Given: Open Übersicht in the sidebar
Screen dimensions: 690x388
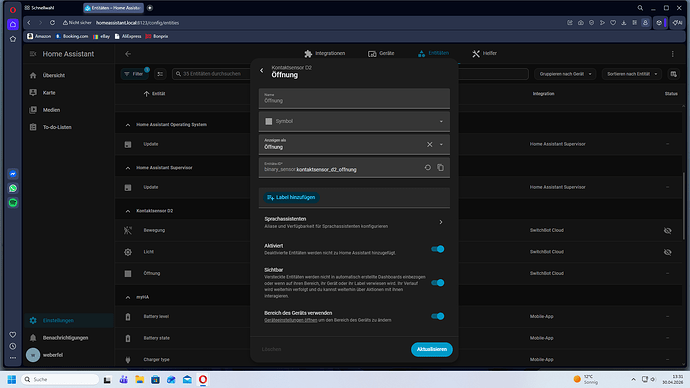Looking at the screenshot, I should tap(68, 75).
